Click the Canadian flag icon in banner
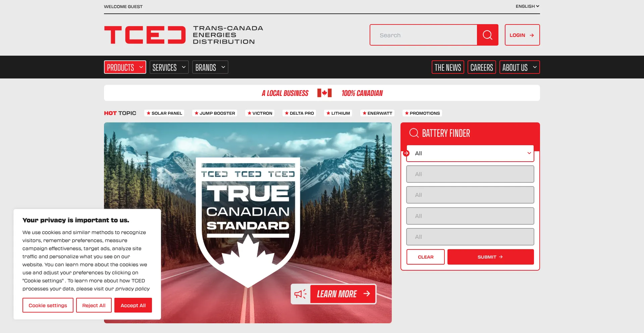 click(x=324, y=93)
